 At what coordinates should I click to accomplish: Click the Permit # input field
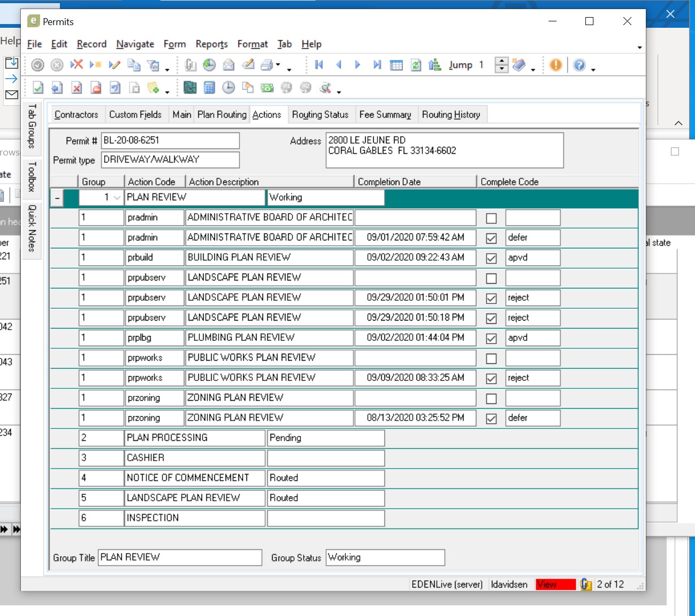170,141
